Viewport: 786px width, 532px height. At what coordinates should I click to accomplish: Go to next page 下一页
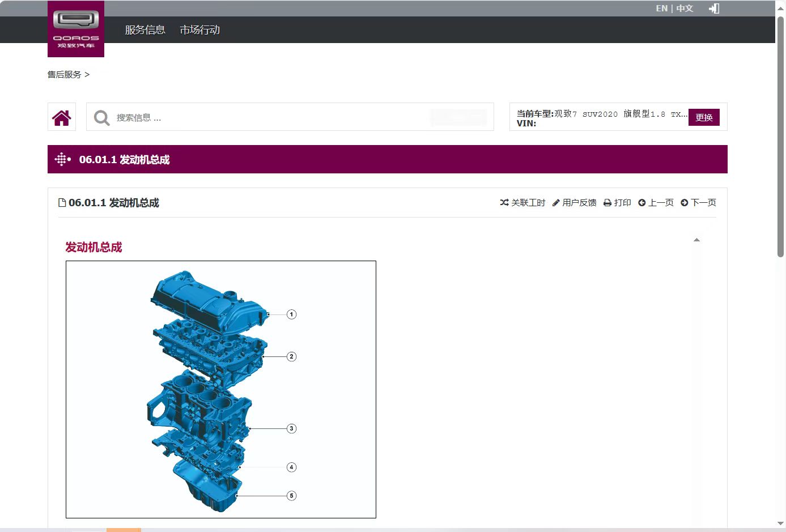698,203
